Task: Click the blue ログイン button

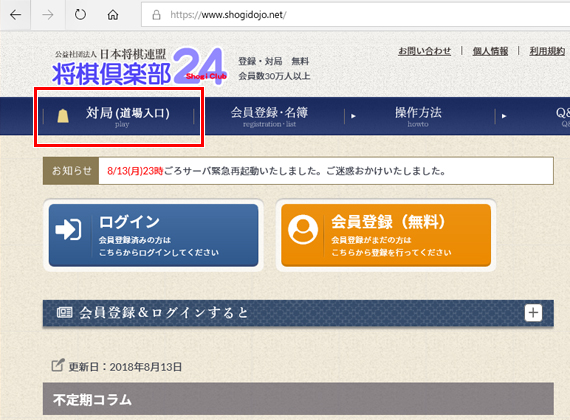Action: 153,235
